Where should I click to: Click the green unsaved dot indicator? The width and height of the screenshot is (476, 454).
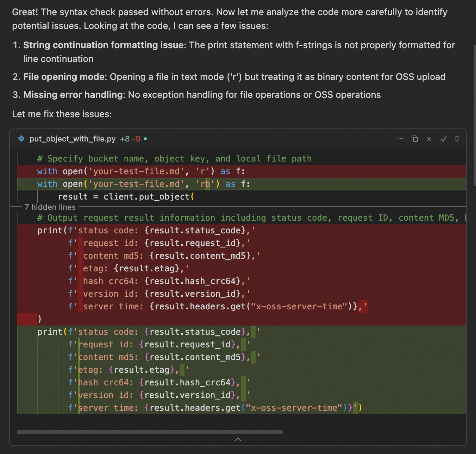tap(145, 139)
